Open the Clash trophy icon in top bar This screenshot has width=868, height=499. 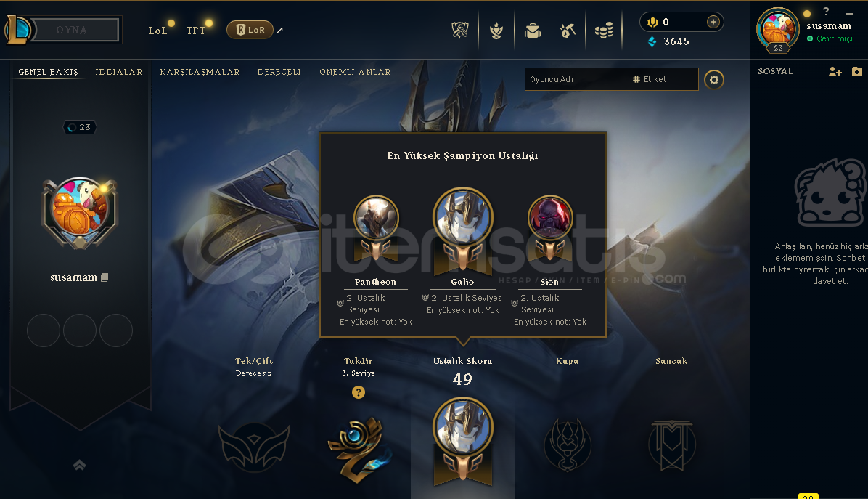pos(460,31)
